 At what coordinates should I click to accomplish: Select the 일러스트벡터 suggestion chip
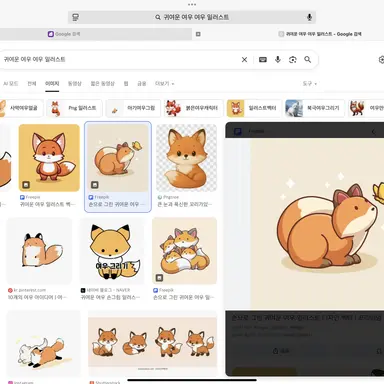[x=254, y=108]
